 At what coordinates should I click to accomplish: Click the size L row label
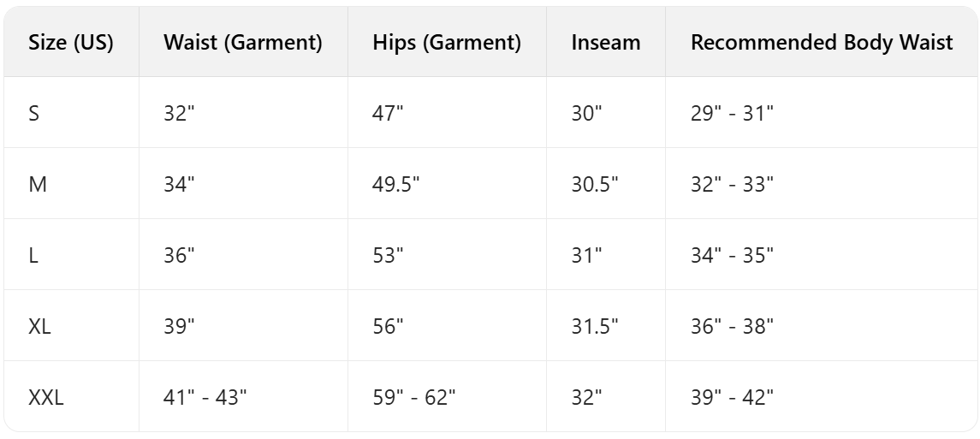(33, 255)
